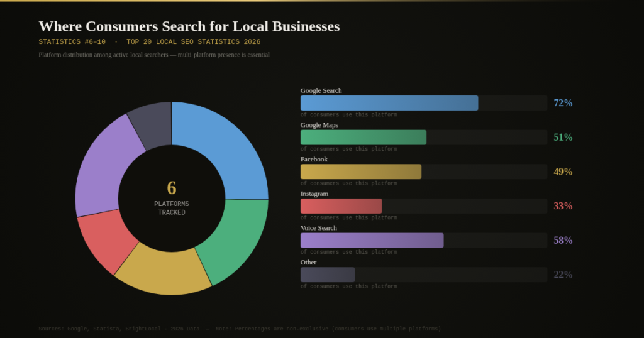Click the 'Platform distribution among active local searchers' description
This screenshot has height=338, width=644.
point(154,55)
